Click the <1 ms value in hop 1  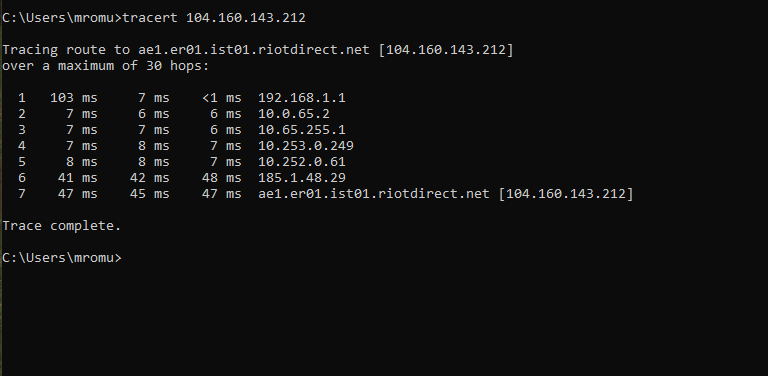point(221,98)
